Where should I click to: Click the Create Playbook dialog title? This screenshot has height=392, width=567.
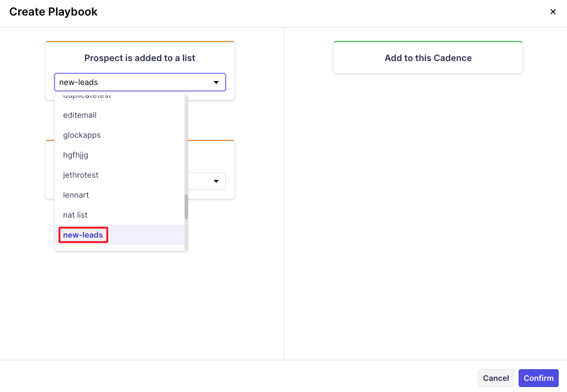[53, 12]
